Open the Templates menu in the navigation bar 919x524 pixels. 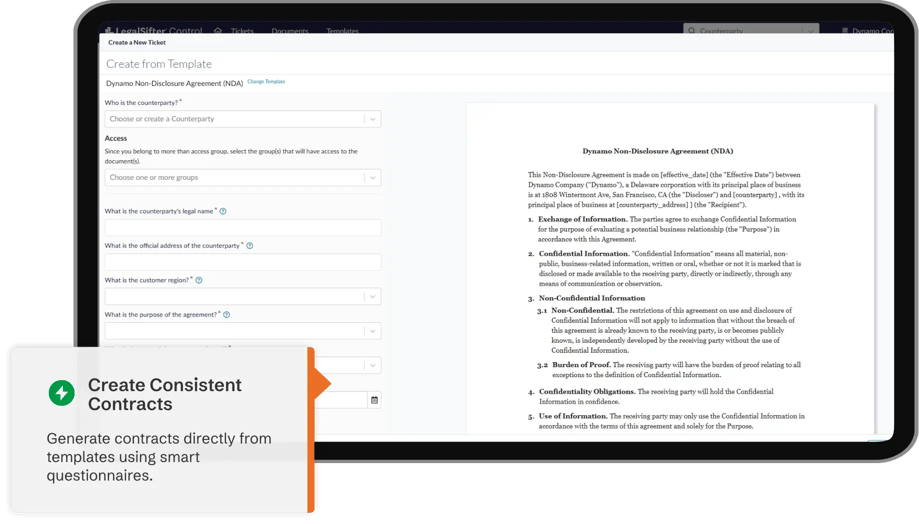(x=342, y=30)
